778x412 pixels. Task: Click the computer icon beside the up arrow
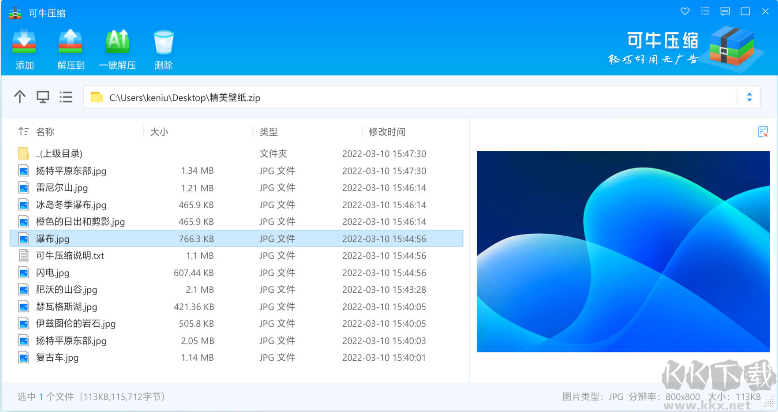(43, 97)
